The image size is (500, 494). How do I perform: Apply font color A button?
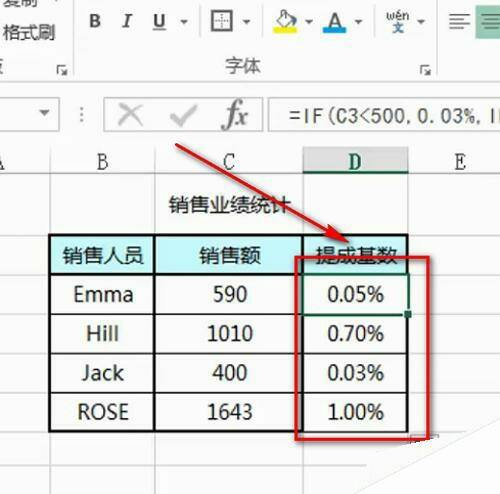[x=335, y=23]
